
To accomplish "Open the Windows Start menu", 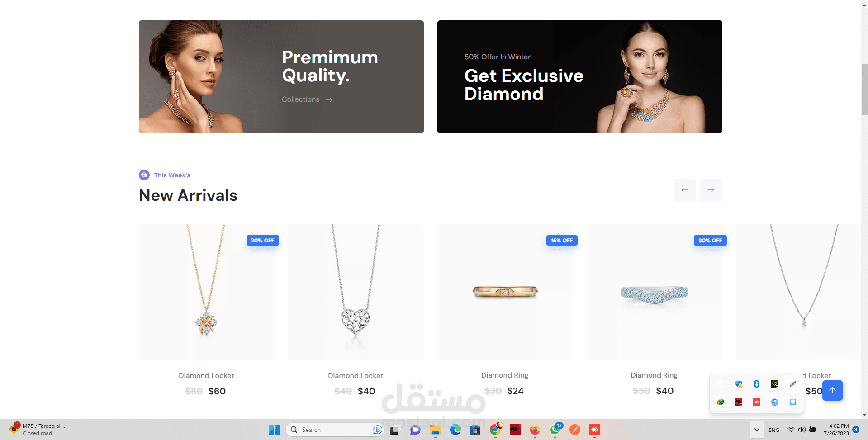I will tap(274, 430).
